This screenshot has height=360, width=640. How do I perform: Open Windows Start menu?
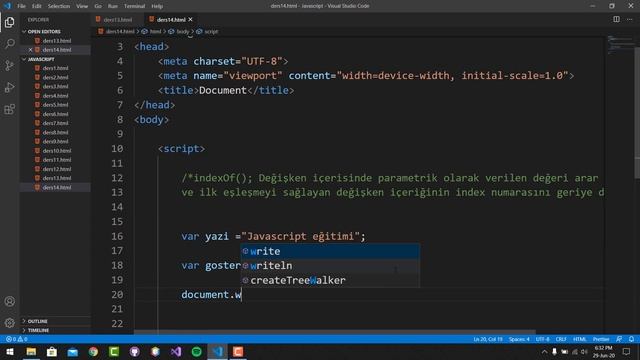coord(10,352)
